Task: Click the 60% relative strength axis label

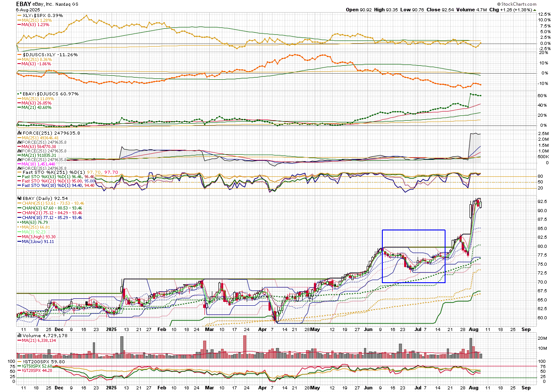Action: pyautogui.click(x=543, y=95)
